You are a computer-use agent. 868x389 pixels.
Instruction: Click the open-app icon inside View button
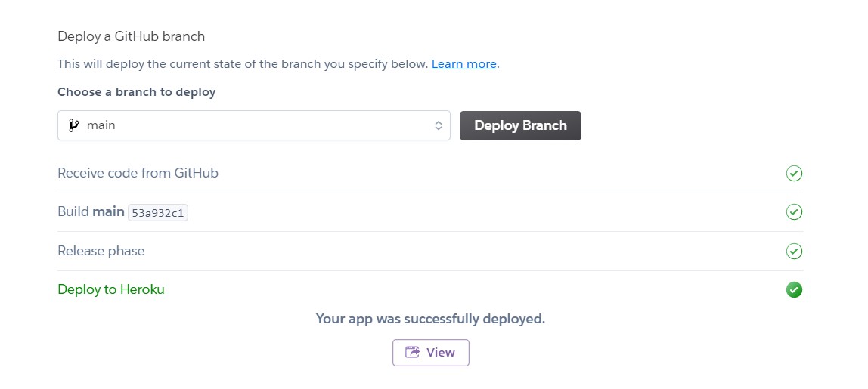[412, 353]
